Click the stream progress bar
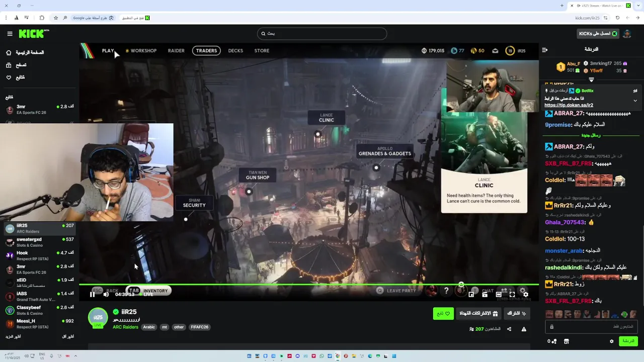The image size is (644, 362). pyautogui.click(x=309, y=285)
